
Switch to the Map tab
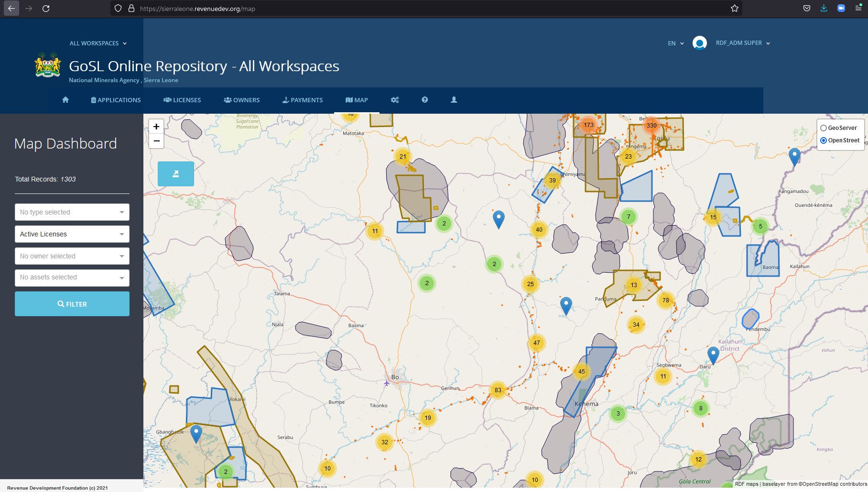(x=357, y=100)
